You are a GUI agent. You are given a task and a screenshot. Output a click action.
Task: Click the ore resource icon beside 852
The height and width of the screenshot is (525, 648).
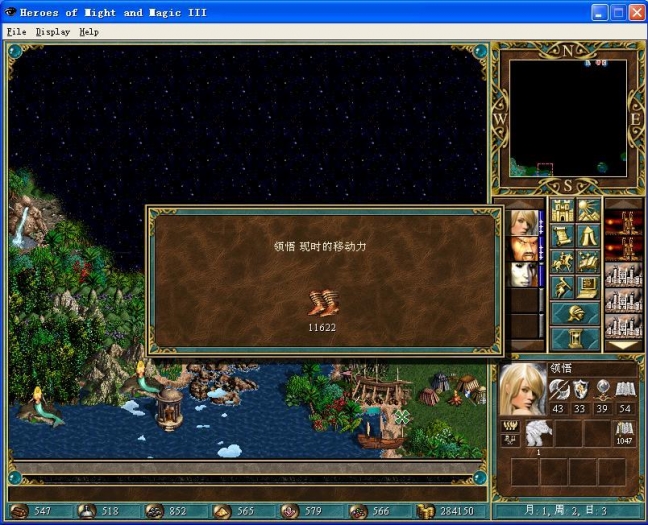pos(155,511)
